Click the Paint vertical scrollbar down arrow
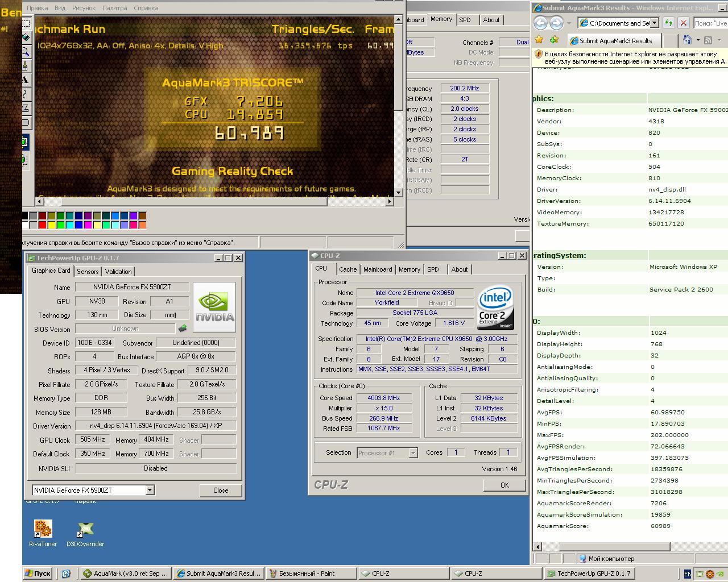This screenshot has width=728, height=582. (398, 192)
